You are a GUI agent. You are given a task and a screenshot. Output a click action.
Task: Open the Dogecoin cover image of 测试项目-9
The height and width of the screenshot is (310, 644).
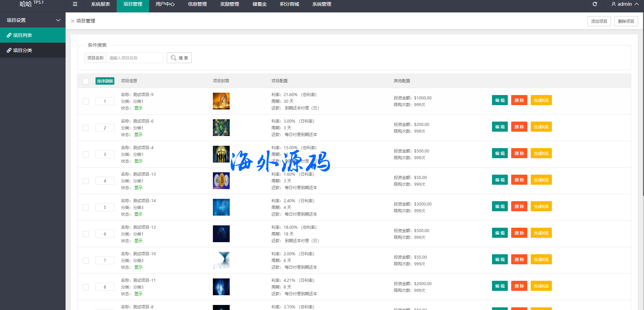(x=221, y=101)
